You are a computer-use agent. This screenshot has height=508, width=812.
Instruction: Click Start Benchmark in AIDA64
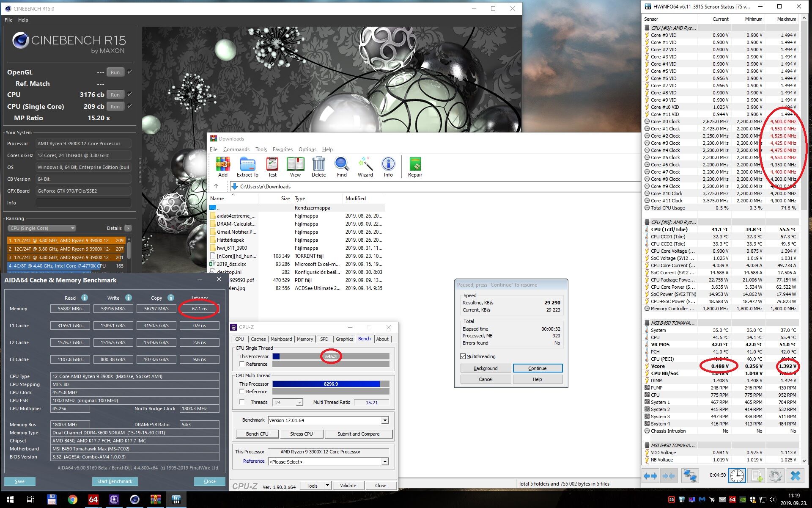pos(115,481)
